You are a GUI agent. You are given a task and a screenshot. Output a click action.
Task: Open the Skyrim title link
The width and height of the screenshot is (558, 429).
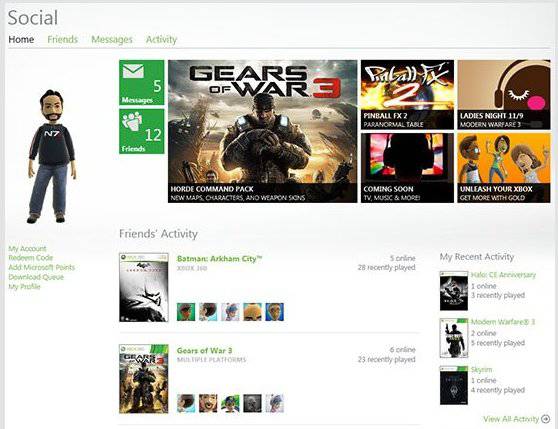pos(481,370)
